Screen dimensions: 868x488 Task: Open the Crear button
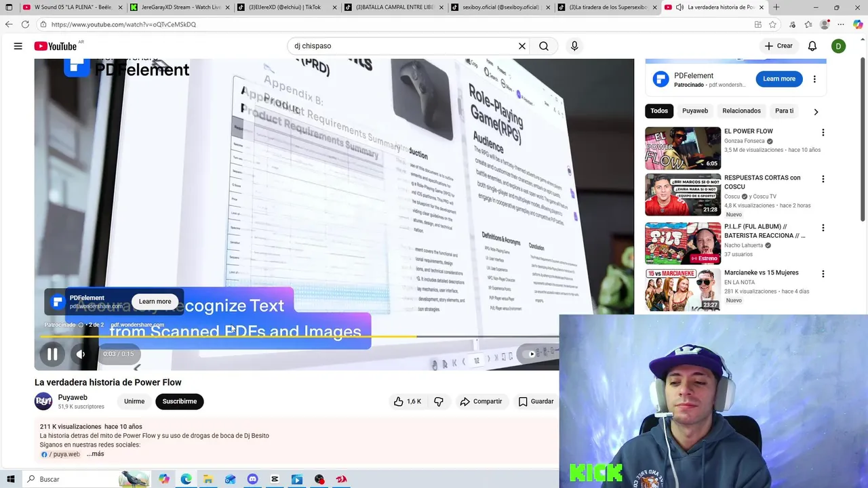coord(778,46)
